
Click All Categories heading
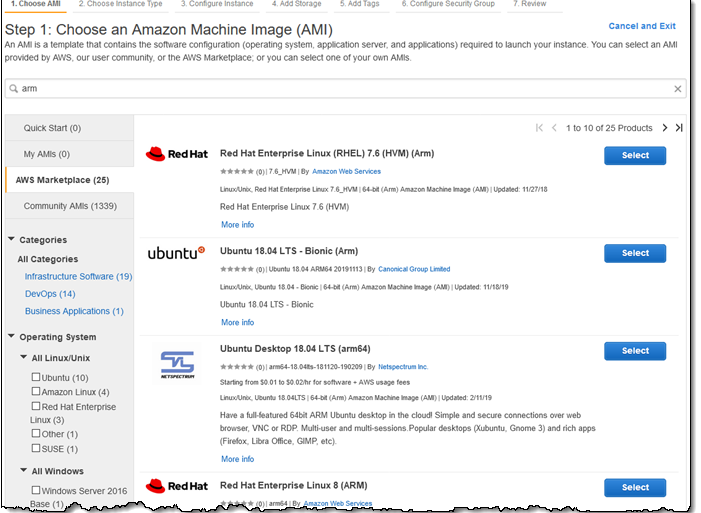coord(48,259)
